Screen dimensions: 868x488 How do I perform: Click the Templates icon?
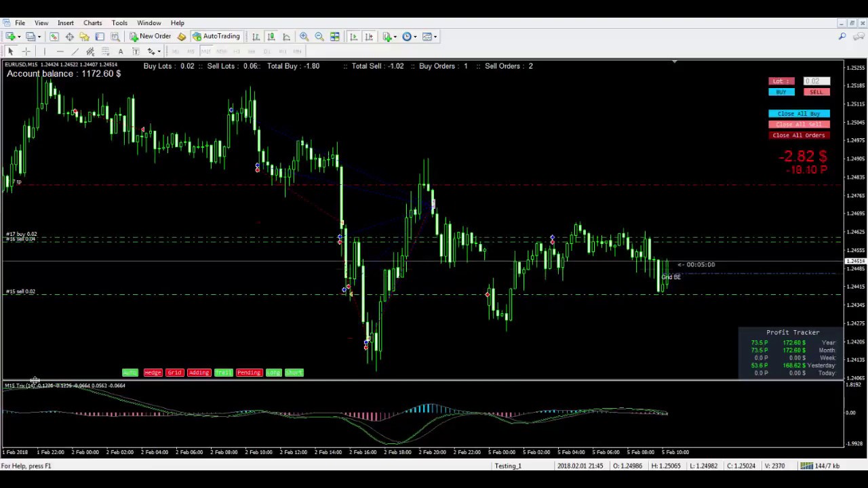click(427, 37)
